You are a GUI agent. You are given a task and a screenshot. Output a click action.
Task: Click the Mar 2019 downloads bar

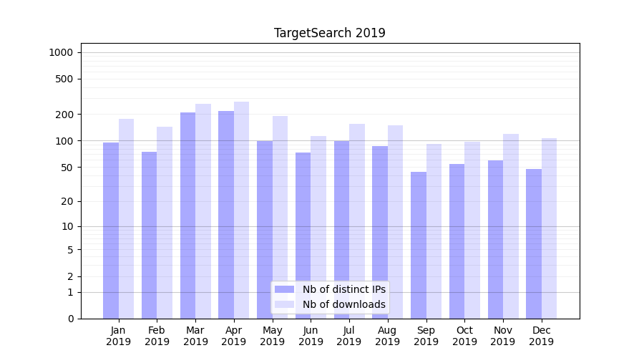click(x=203, y=211)
